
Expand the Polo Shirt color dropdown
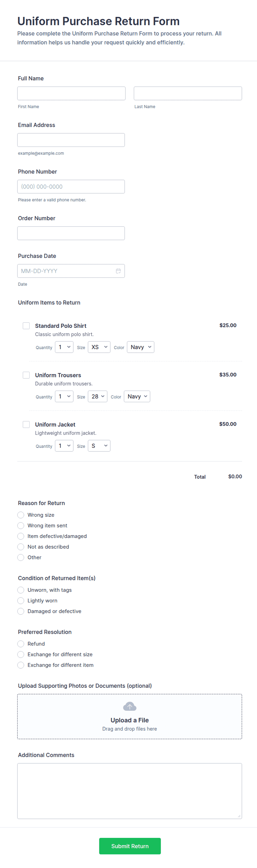(x=140, y=347)
